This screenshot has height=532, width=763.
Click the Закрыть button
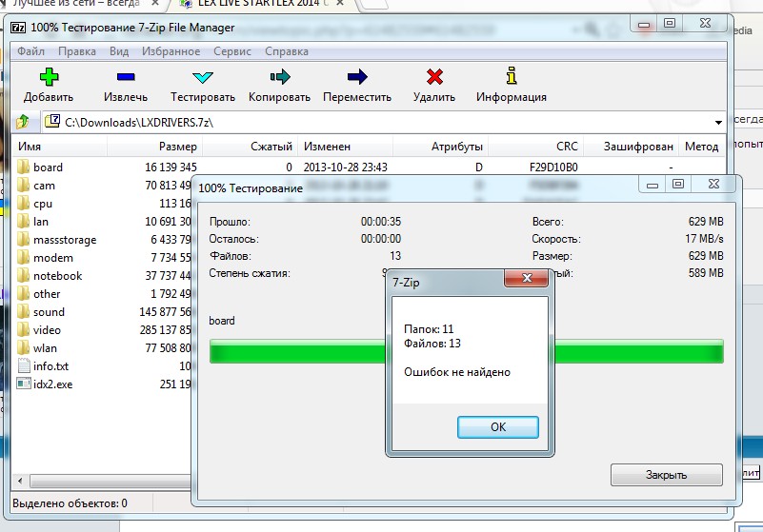pyautogui.click(x=666, y=475)
